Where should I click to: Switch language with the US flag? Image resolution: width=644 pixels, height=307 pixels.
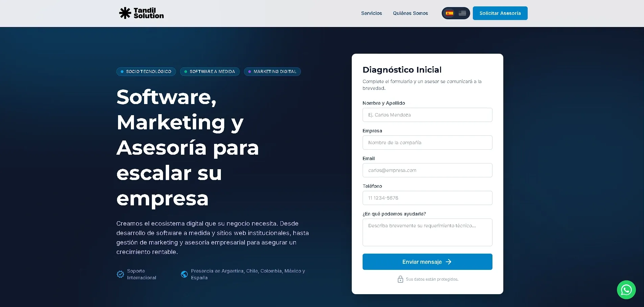coord(462,13)
